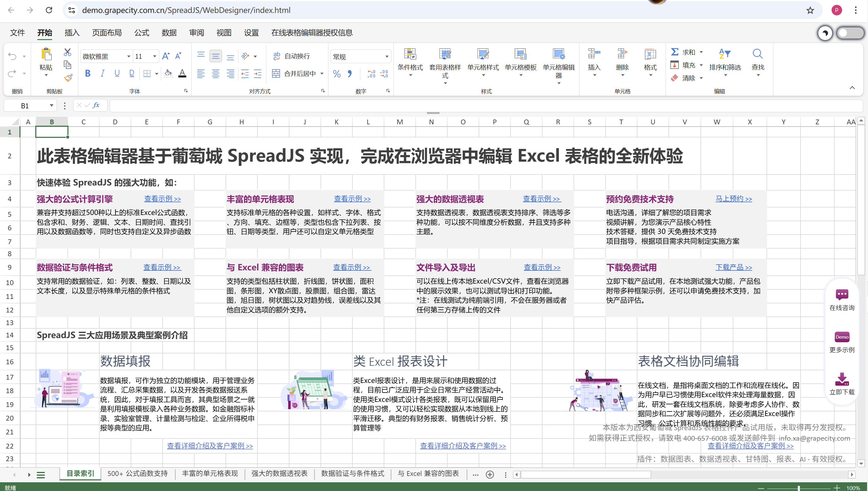868x491 pixels.
Task: Increase font size with the larger A icon
Action: pos(166,56)
